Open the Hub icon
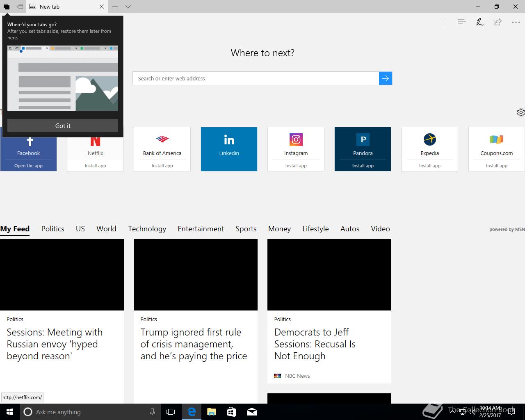525x420 pixels. pos(462,22)
